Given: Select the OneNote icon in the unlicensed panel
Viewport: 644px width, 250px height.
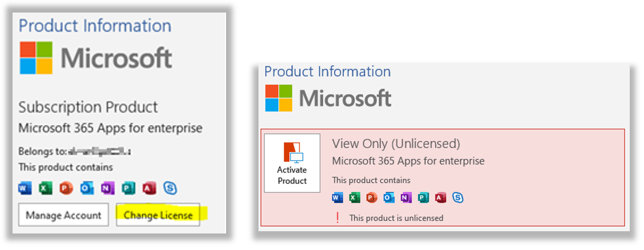Looking at the screenshot, I should [x=406, y=198].
